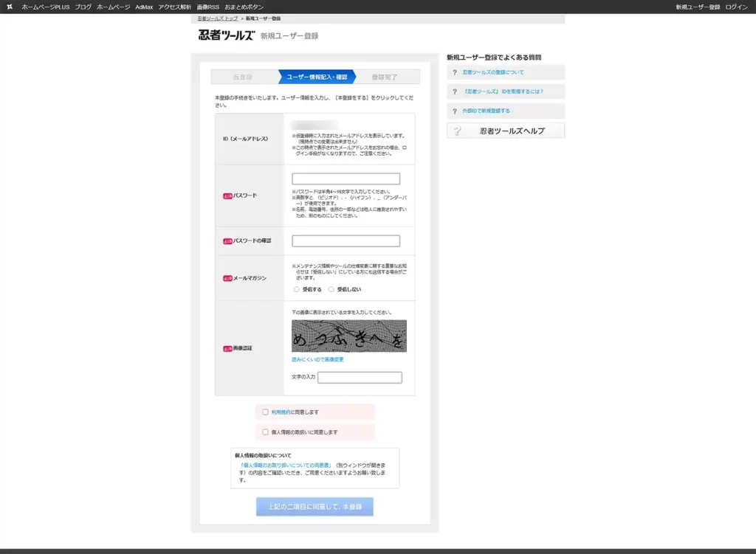Click question mark icon beside 忍者ツールズの登録について
Image resolution: width=756 pixels, height=554 pixels.
point(455,72)
